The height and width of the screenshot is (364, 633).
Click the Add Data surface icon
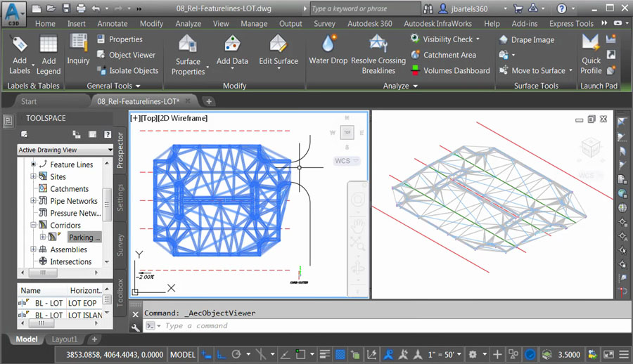pyautogui.click(x=232, y=44)
